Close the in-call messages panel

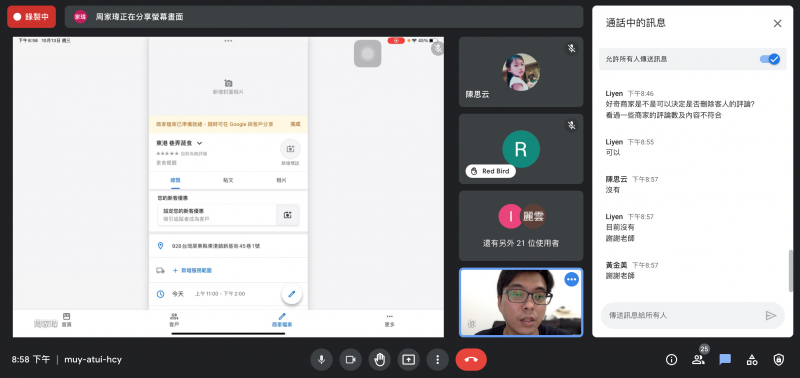pyautogui.click(x=777, y=23)
